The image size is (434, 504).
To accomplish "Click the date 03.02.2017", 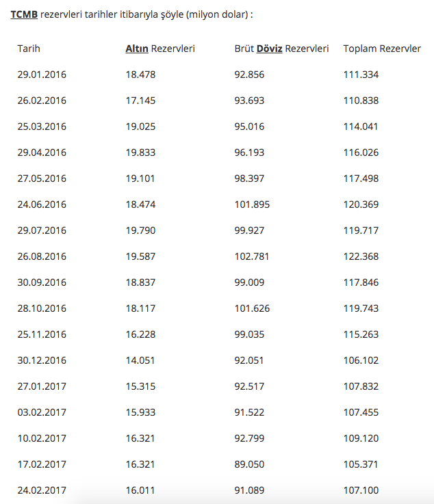I will click(42, 412).
